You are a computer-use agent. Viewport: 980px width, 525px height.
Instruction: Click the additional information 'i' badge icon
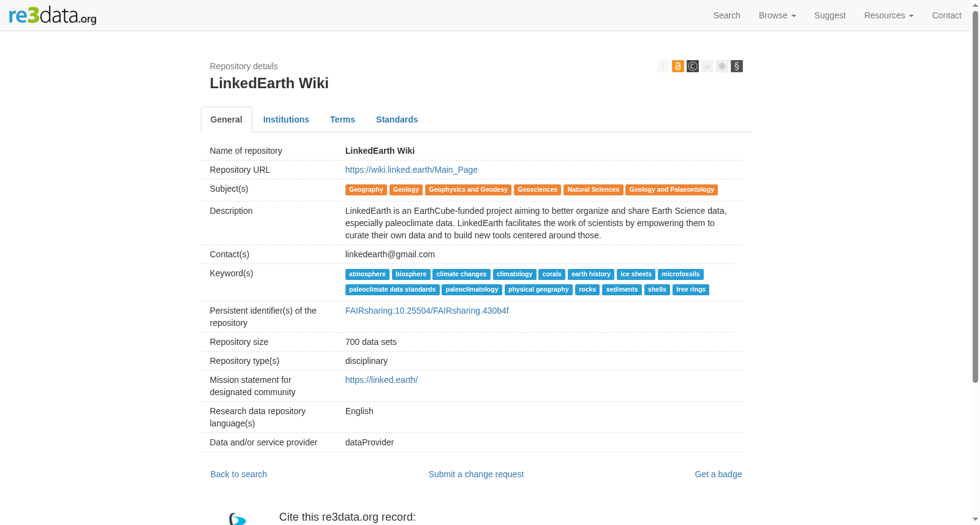pos(663,66)
